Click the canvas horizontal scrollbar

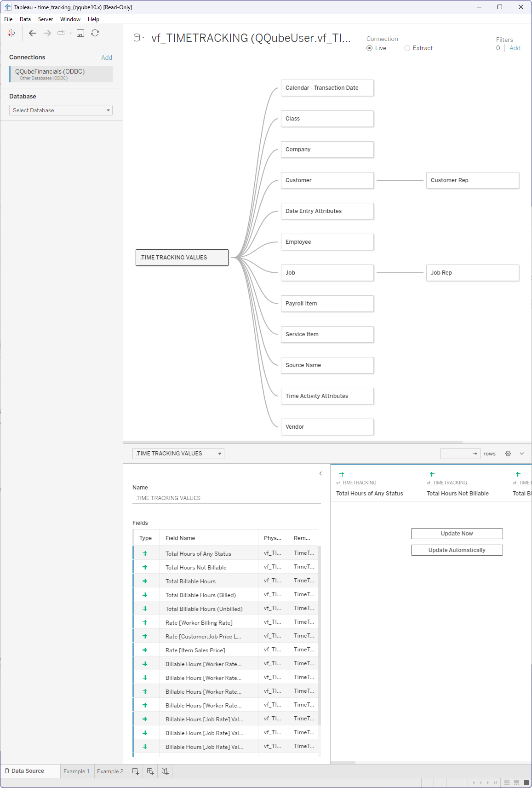click(293, 442)
